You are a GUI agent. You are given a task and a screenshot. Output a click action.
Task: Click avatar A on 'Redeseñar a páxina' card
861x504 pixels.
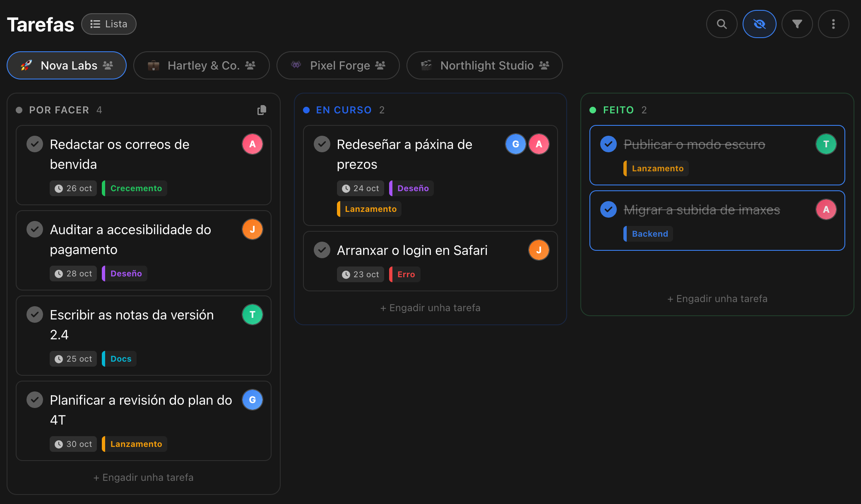(x=539, y=144)
